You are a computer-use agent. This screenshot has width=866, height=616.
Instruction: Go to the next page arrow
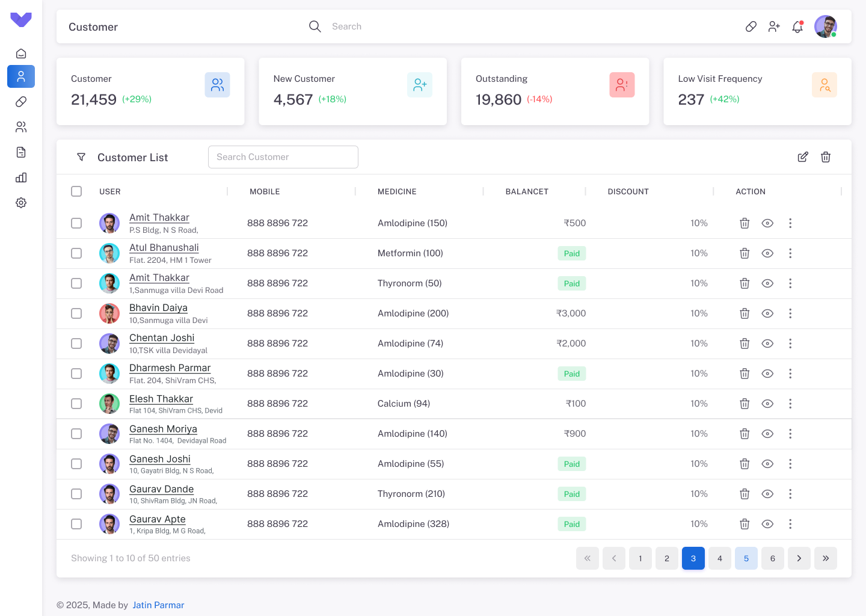(x=799, y=558)
